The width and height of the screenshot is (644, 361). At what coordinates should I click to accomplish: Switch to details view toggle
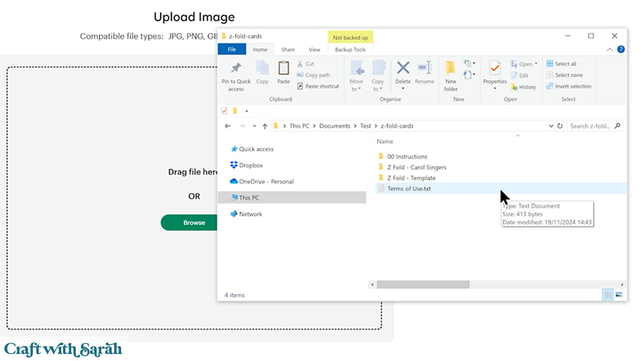tap(608, 295)
